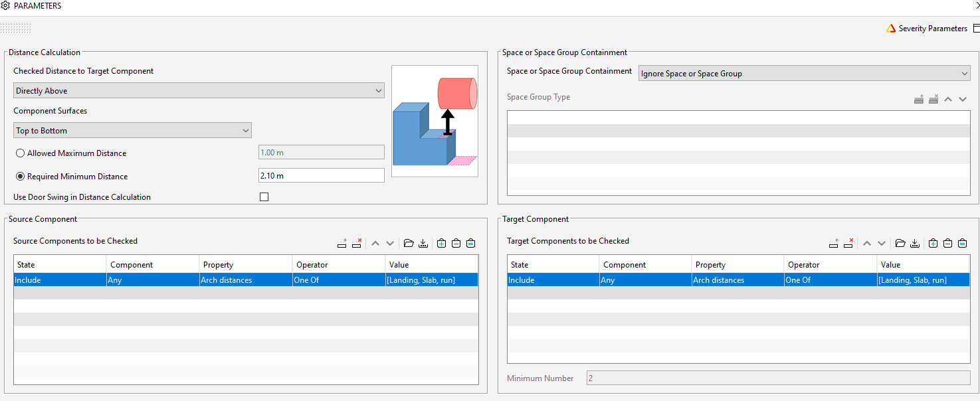The image size is (980, 401).
Task: Enable Use Door Swing in Distance Calculation
Action: (x=264, y=197)
